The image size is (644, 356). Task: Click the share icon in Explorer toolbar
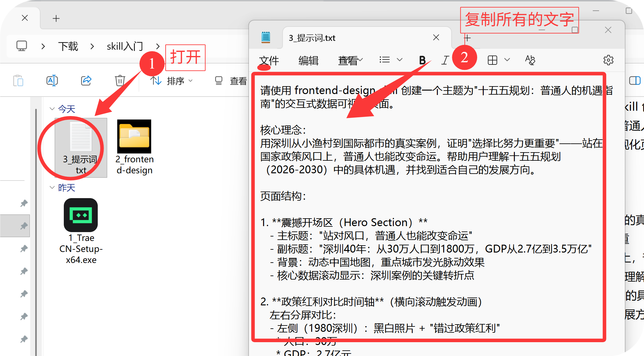86,81
